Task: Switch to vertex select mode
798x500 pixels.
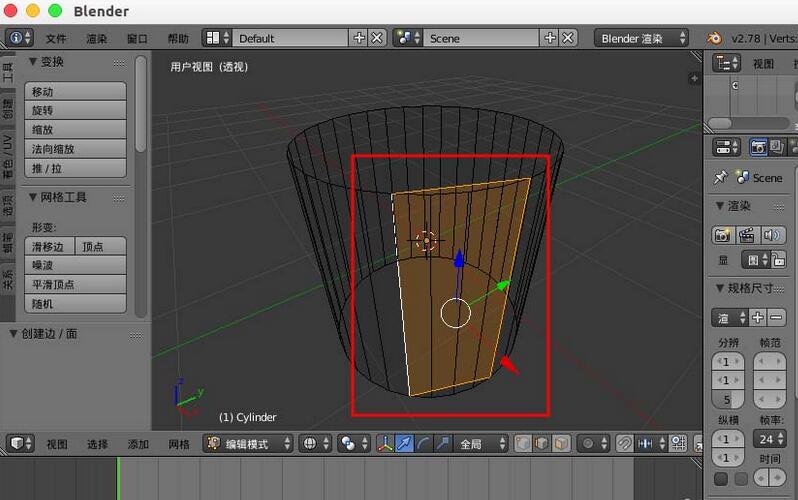Action: pyautogui.click(x=523, y=443)
